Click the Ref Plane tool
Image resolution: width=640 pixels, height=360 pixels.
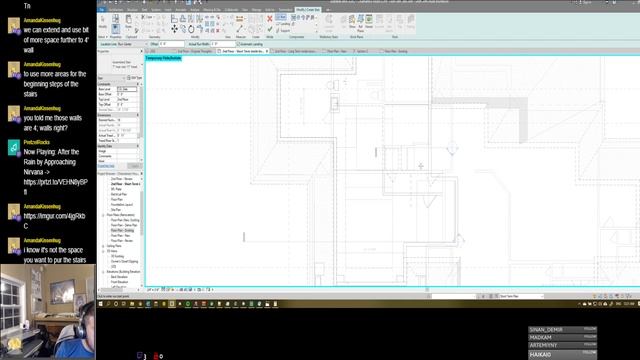tap(360, 22)
